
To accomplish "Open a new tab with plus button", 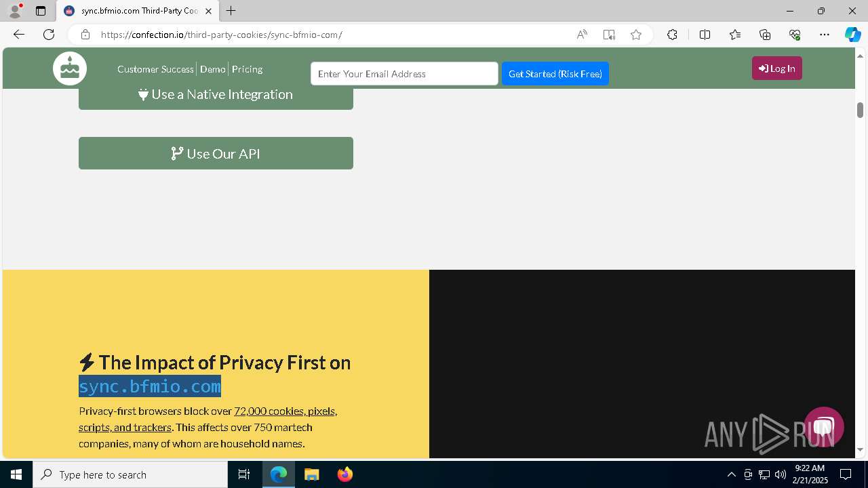I will tap(231, 11).
